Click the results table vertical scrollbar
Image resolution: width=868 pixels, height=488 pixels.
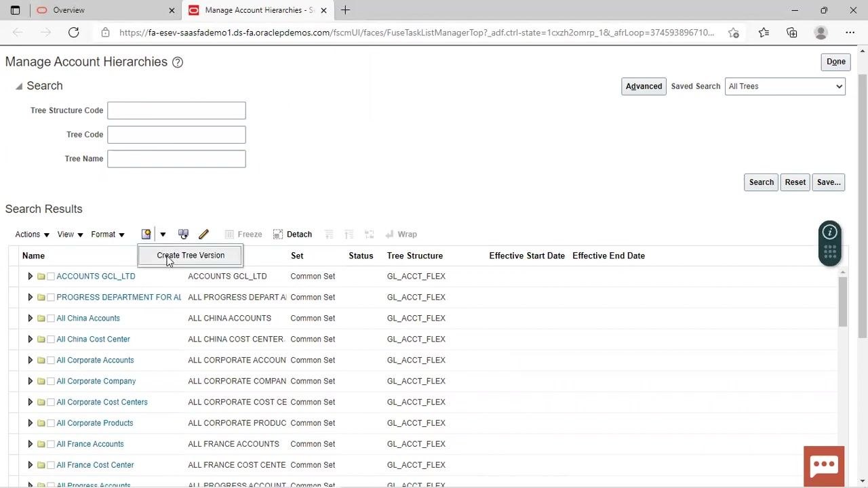coord(844,302)
